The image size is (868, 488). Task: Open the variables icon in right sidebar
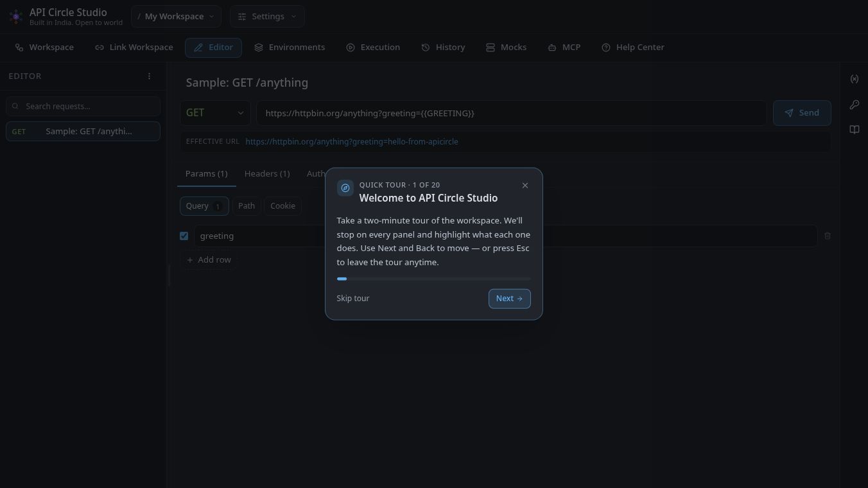855,79
